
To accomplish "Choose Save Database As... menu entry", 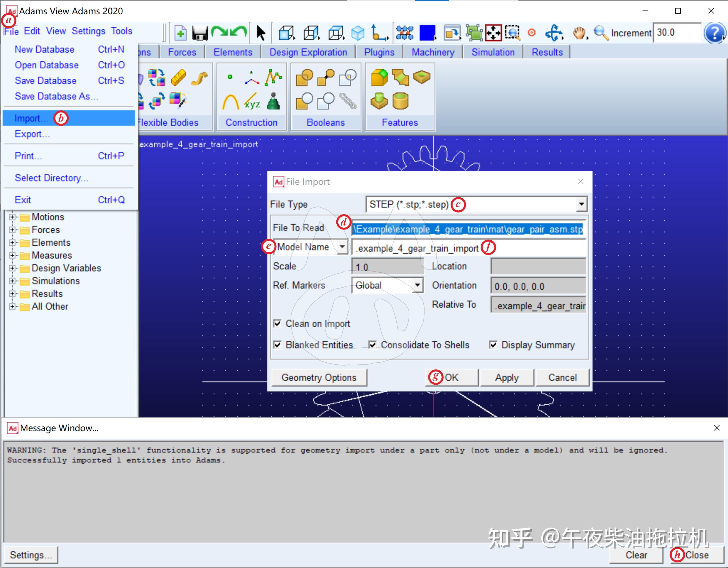I will coord(69,96).
